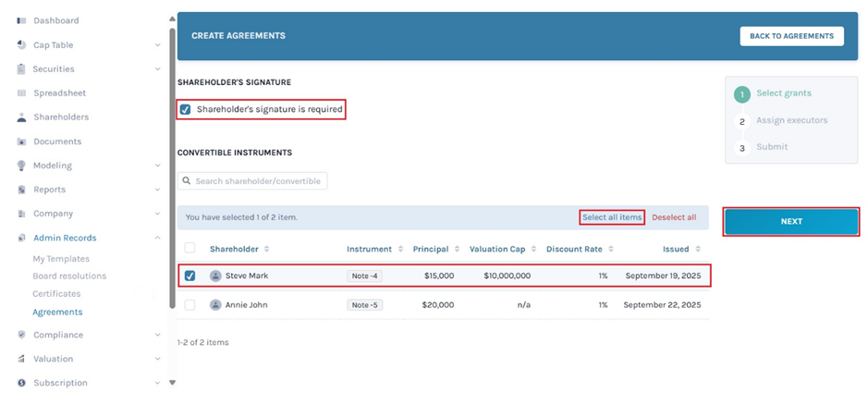Click the Documents folder icon

[x=21, y=141]
